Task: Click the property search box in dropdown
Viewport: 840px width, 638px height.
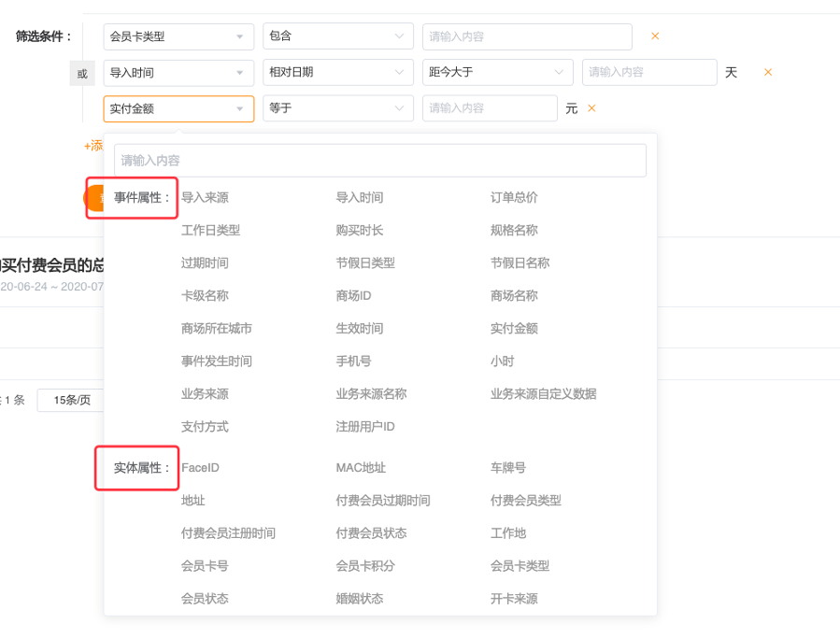Action: point(380,161)
